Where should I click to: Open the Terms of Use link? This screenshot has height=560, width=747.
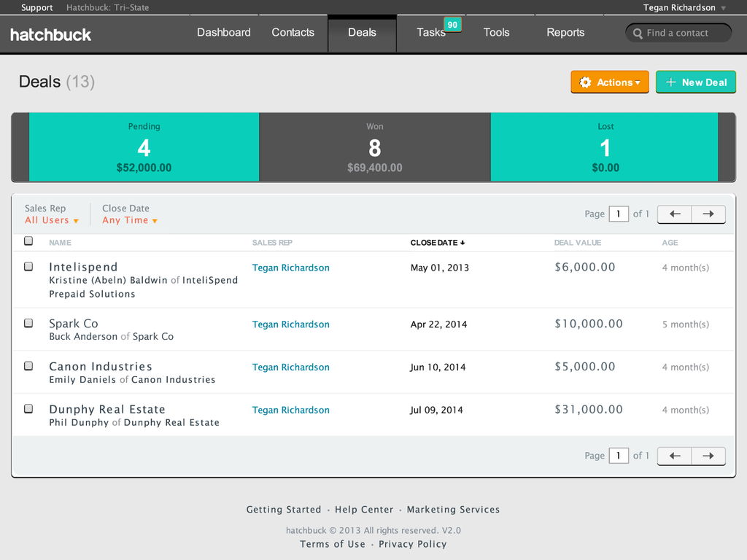333,544
